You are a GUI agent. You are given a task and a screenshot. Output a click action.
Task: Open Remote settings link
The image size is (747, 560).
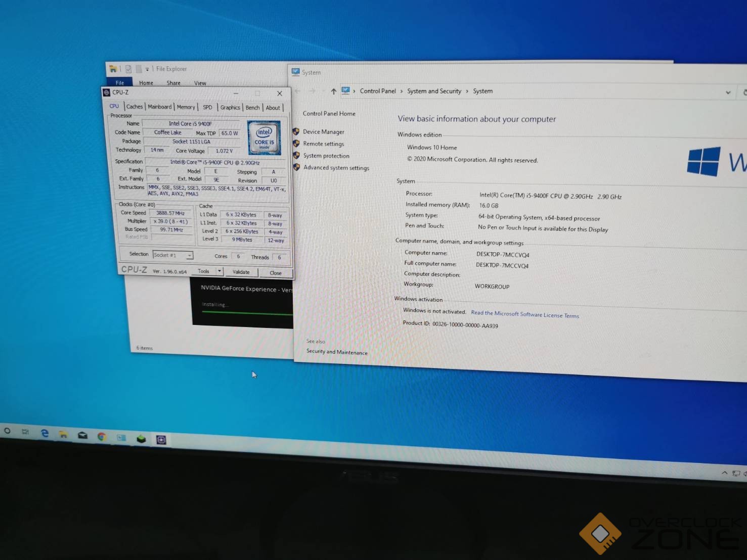pos(324,144)
